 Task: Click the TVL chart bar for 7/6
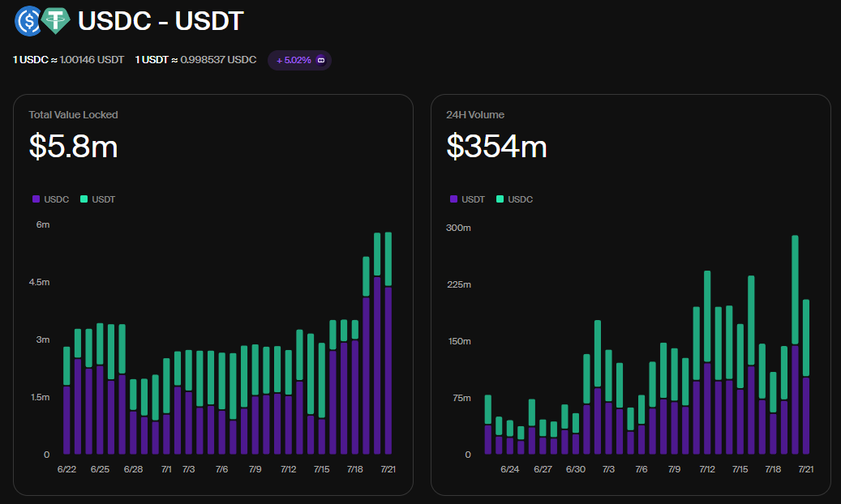[x=222, y=404]
